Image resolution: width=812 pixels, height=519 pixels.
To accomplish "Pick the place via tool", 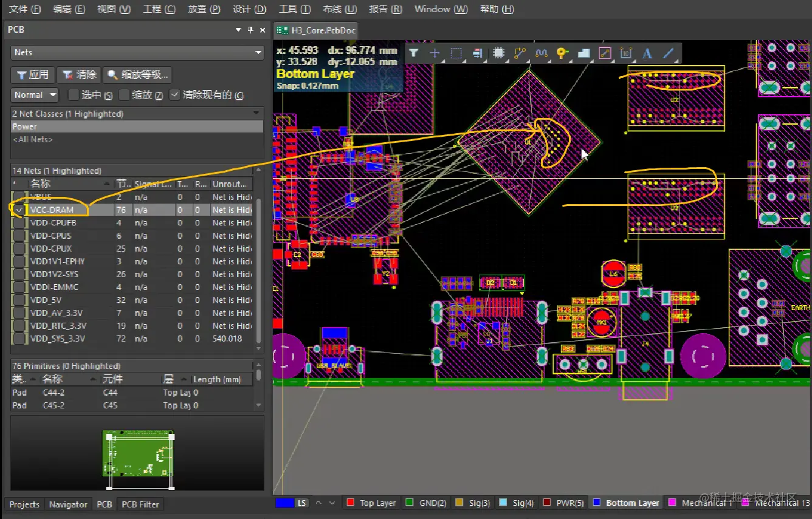I will (x=562, y=53).
